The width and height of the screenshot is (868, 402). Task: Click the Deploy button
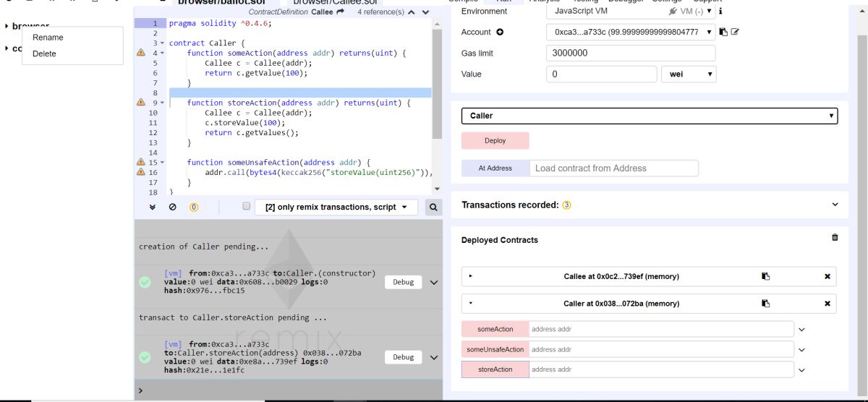pyautogui.click(x=495, y=141)
